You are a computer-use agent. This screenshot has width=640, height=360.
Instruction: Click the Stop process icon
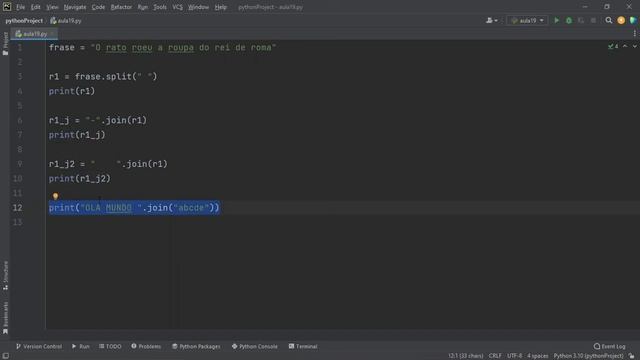pyautogui.click(x=593, y=20)
